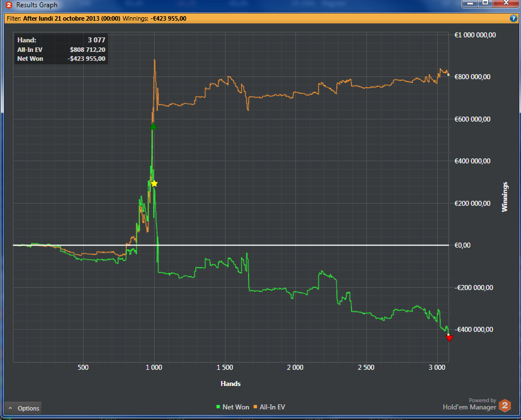Click the Hand value 3 077
The image size is (521, 420).
pyautogui.click(x=97, y=40)
